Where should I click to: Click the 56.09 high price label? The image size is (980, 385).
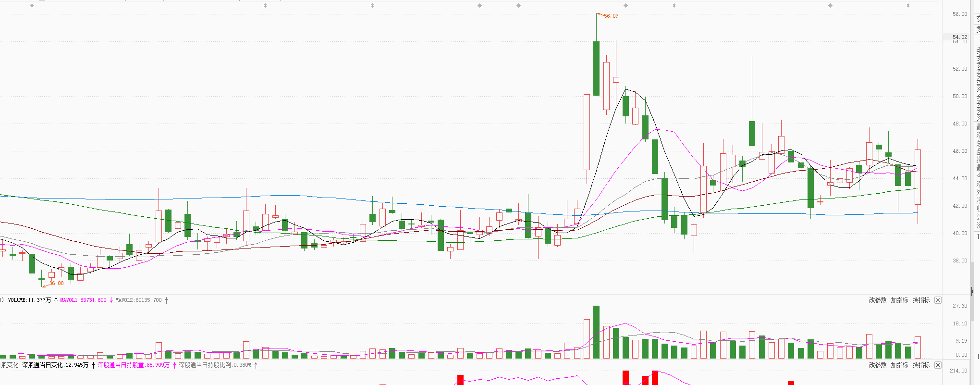[x=611, y=16]
